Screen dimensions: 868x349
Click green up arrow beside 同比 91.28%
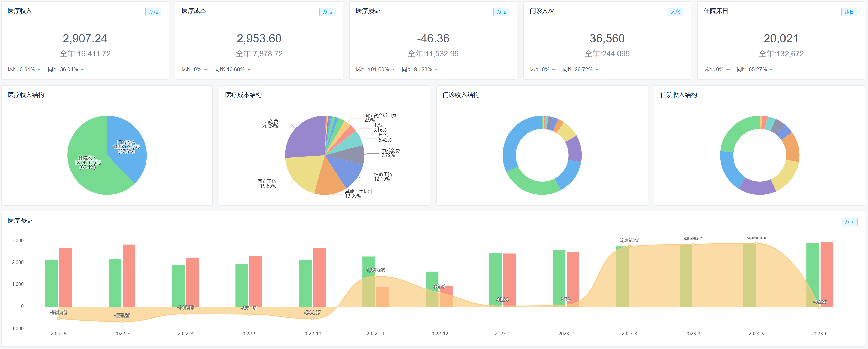[x=436, y=69]
